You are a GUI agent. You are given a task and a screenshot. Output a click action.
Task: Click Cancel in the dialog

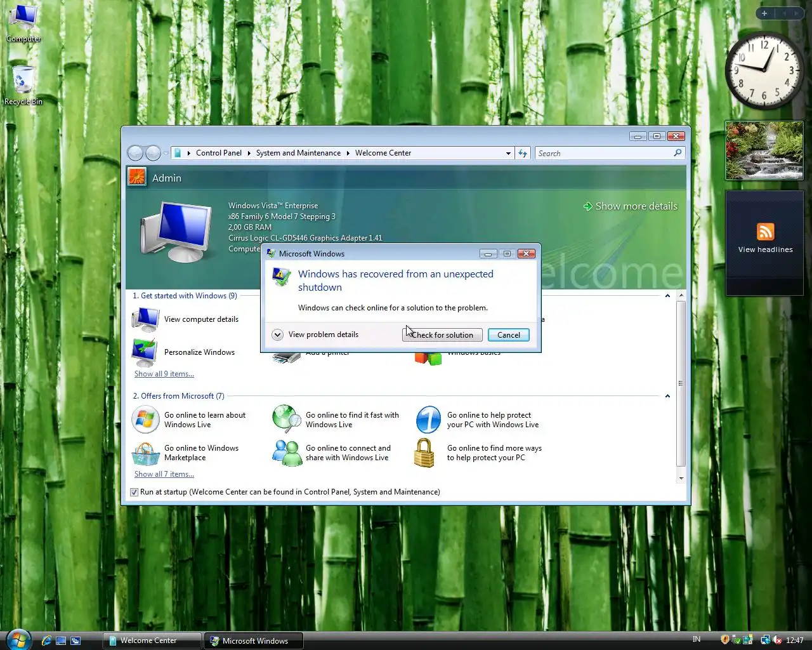point(509,335)
